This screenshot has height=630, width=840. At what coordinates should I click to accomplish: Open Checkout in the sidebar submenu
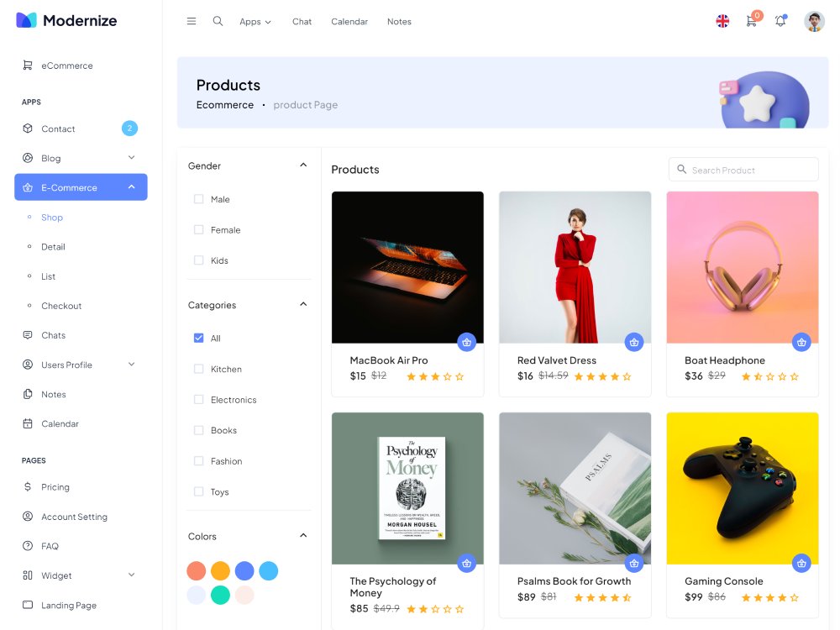(61, 306)
